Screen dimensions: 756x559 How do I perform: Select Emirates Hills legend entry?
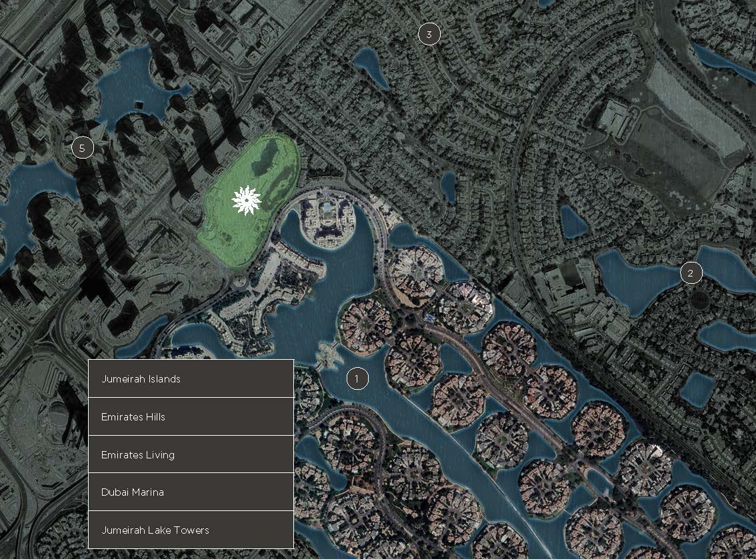click(x=191, y=416)
